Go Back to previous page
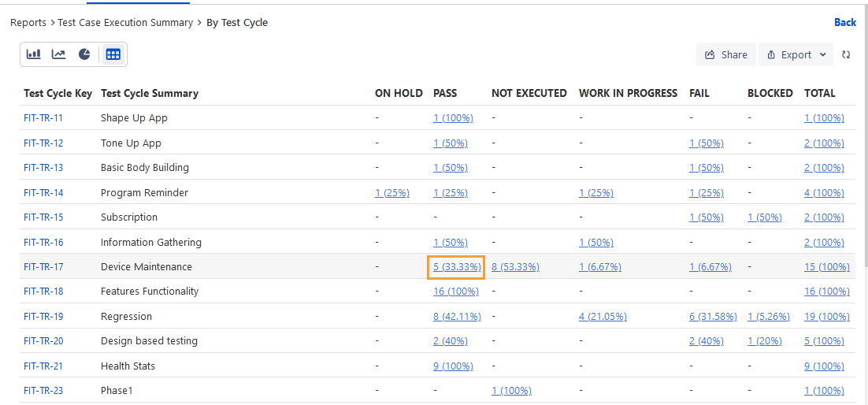868x405 pixels. (x=845, y=22)
